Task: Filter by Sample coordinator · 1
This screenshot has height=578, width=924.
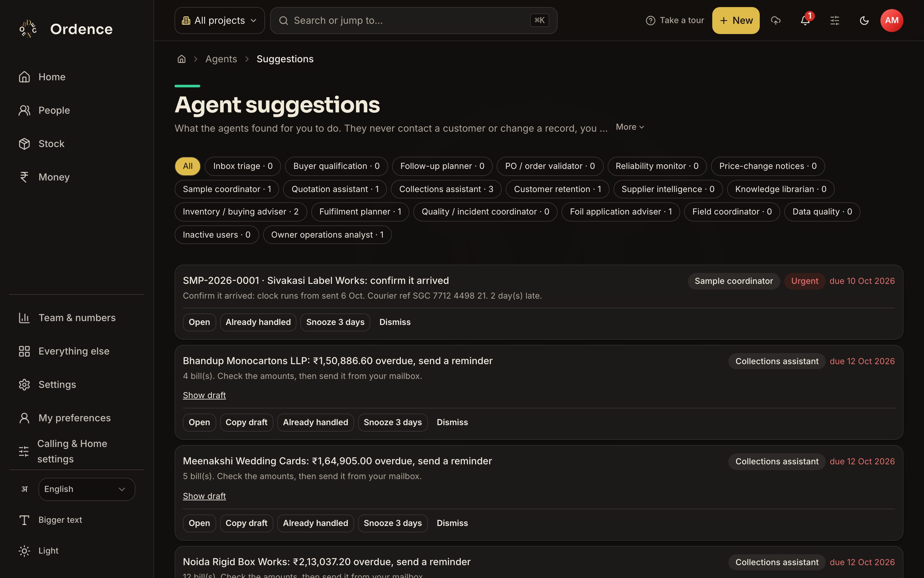Action: point(227,189)
